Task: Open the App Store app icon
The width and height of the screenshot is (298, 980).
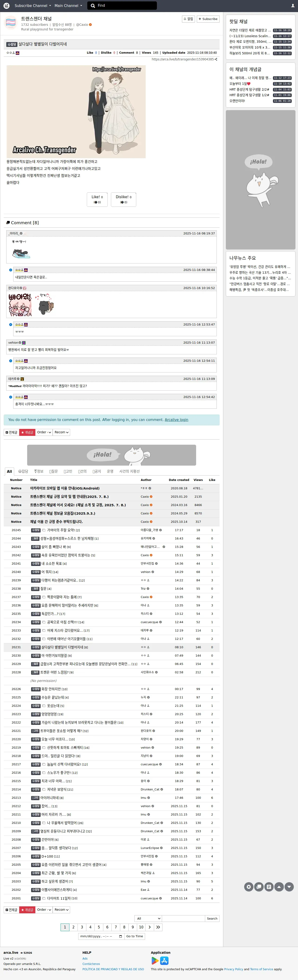Action: click(x=164, y=960)
